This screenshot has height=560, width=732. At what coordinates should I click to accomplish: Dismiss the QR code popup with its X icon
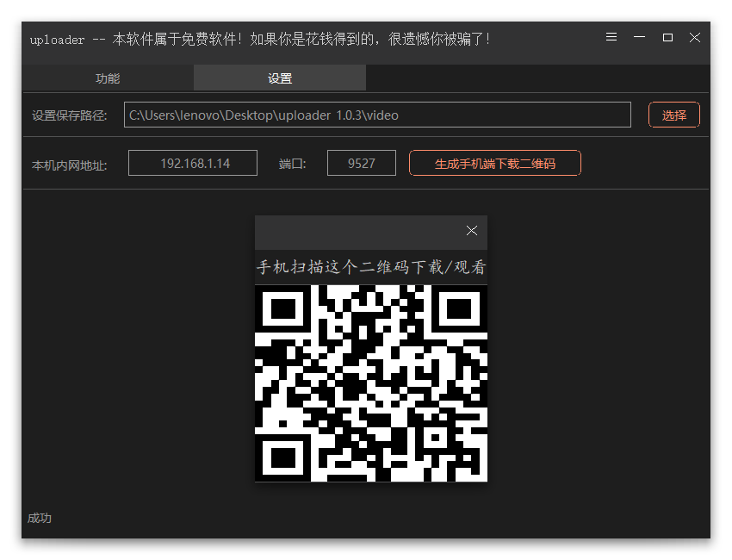click(x=471, y=230)
